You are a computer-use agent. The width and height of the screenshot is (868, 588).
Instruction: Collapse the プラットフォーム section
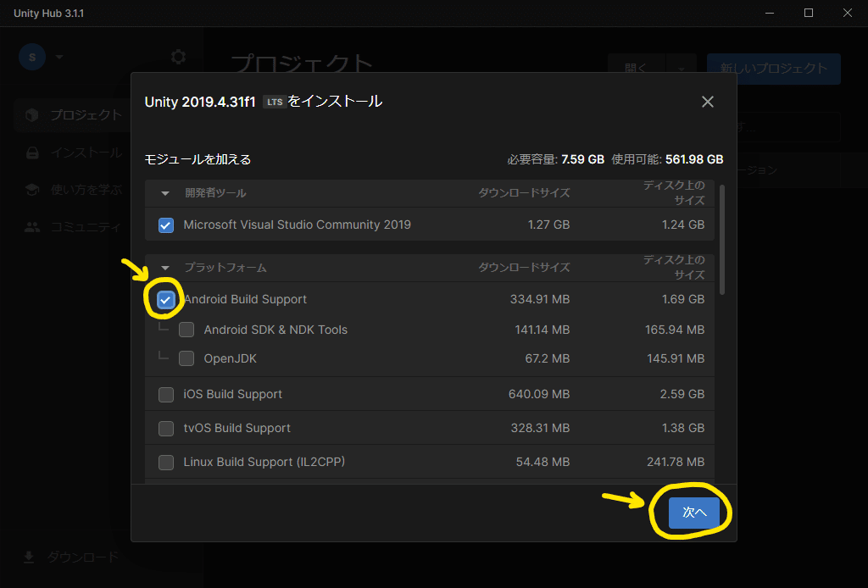pos(165,268)
